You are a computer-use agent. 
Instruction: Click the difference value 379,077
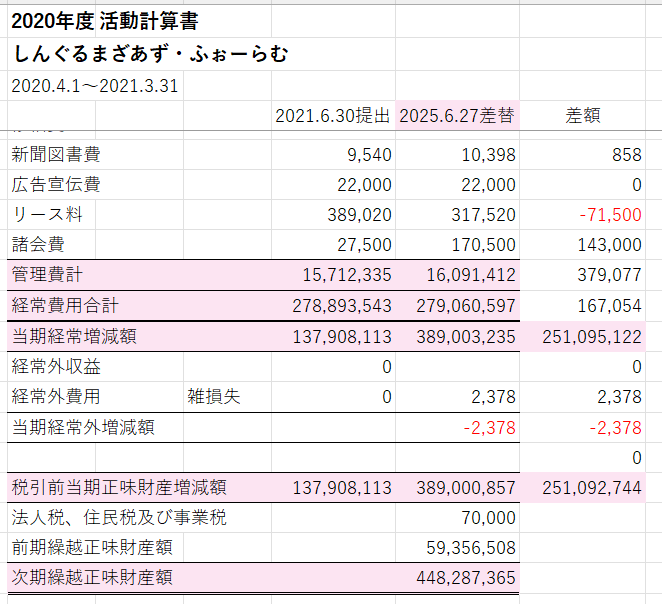[x=610, y=275]
